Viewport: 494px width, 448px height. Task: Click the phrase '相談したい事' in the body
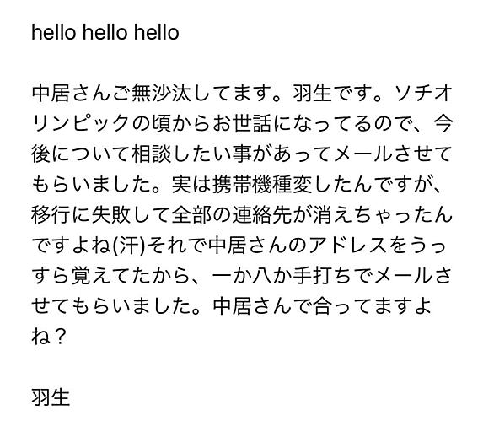click(x=191, y=154)
